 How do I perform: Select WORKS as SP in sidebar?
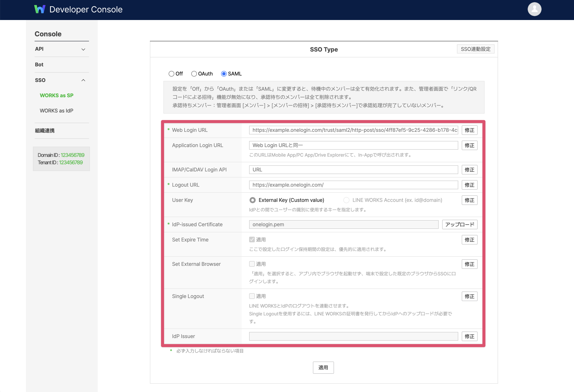point(57,95)
